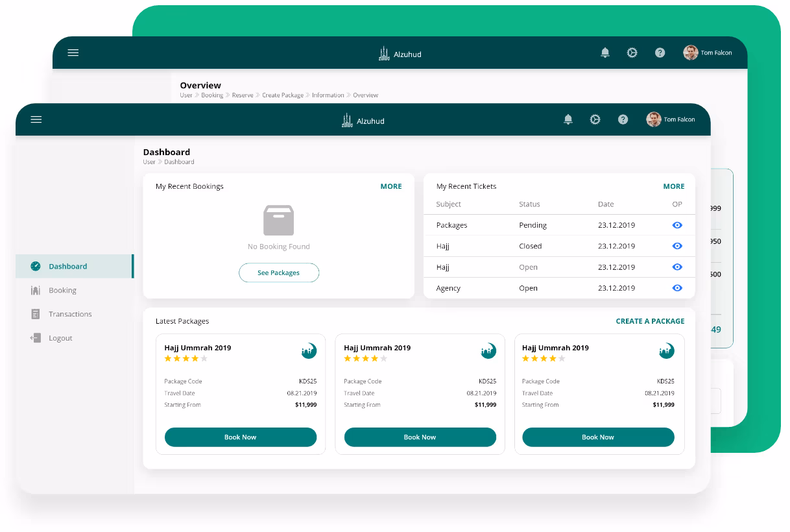Click the help question mark in front window
790x532 pixels.
(x=623, y=119)
